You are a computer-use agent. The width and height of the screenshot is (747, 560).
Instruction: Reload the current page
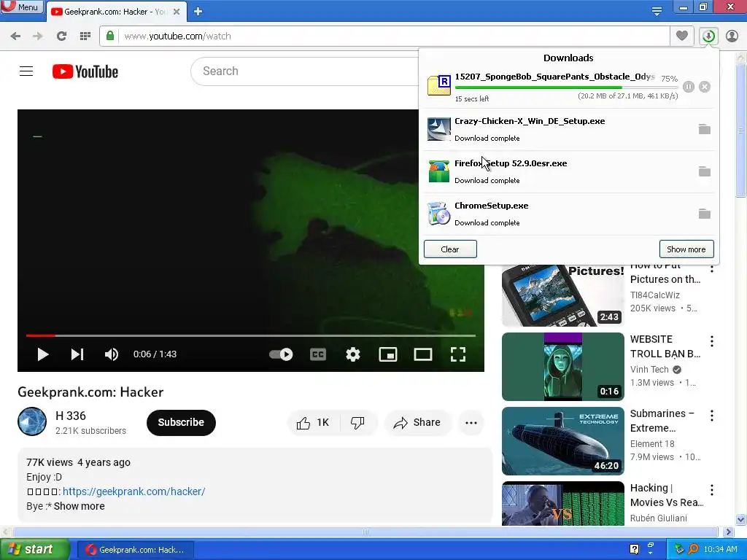[61, 36]
